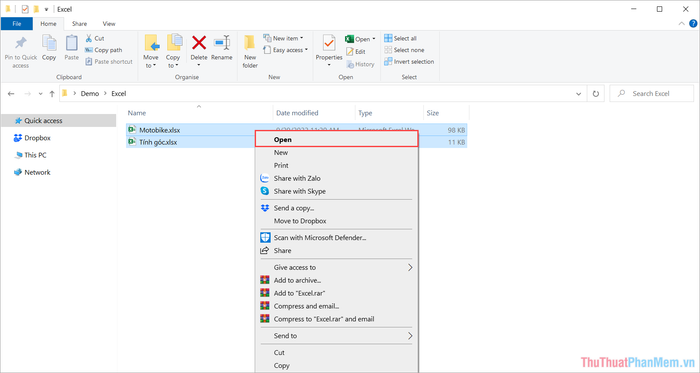Click the Forward navigation arrow
The height and width of the screenshot is (373, 700).
[28, 94]
